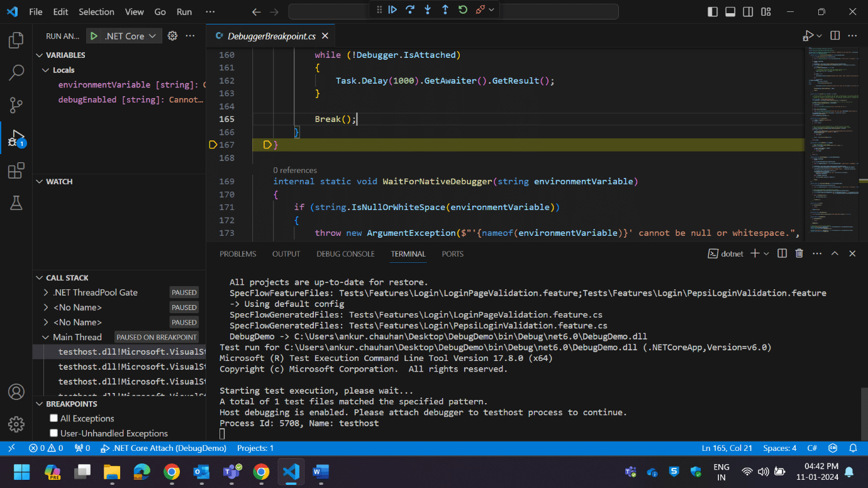868x488 pixels.
Task: Split the terminal
Action: tap(782, 253)
